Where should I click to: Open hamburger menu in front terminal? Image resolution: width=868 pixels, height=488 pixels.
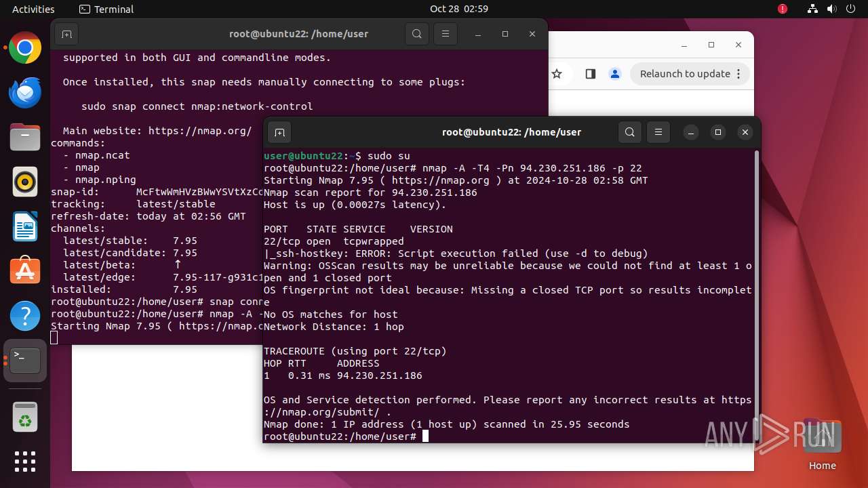click(658, 132)
